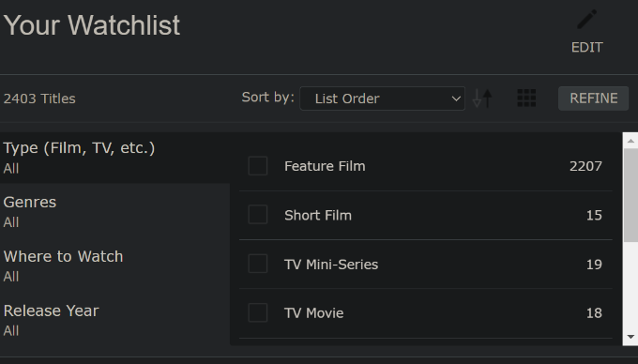Click the REFINE button

coord(593,99)
